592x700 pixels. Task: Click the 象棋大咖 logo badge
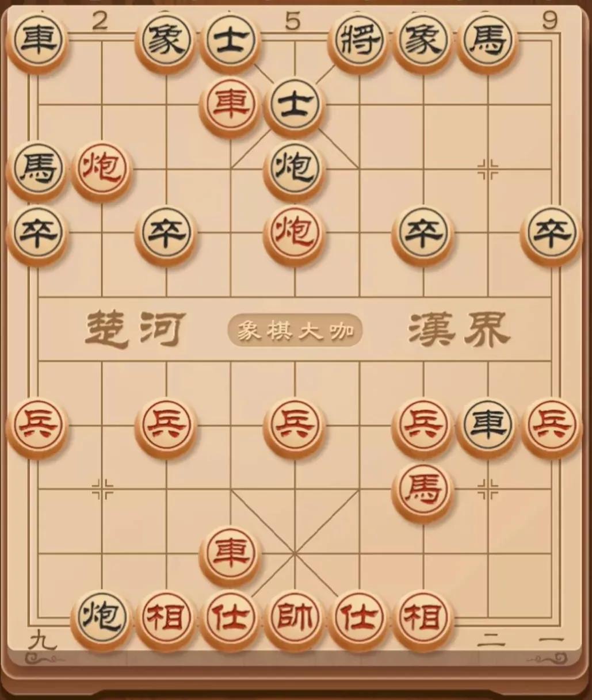[295, 330]
